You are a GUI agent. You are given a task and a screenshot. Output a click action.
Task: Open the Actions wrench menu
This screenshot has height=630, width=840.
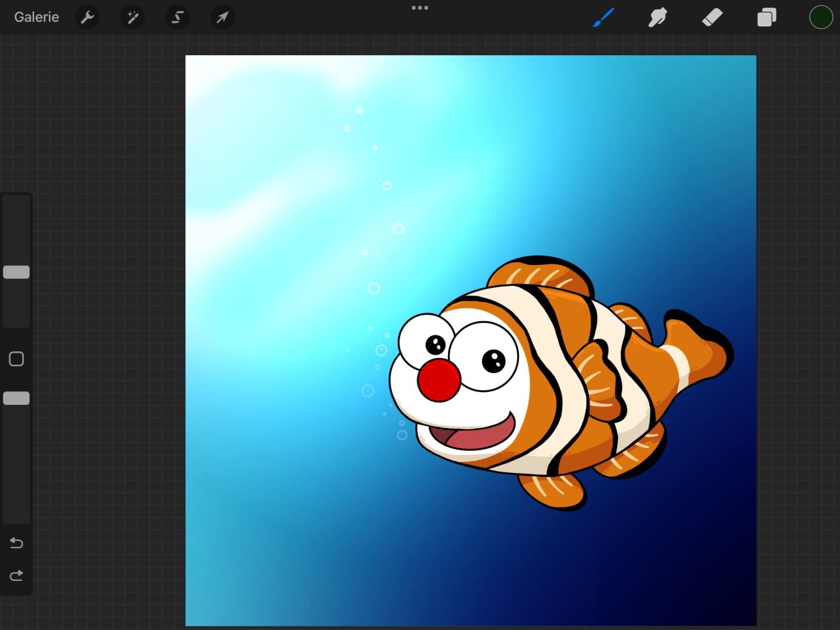(x=87, y=17)
